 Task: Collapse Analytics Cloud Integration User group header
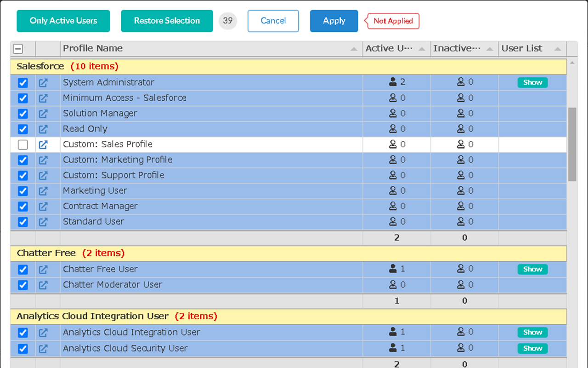(x=288, y=316)
